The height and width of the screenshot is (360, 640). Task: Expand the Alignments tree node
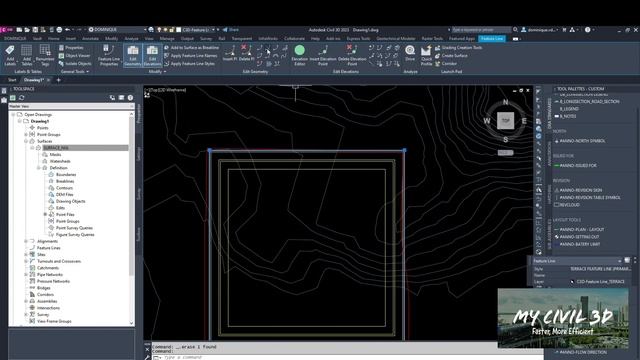click(x=26, y=241)
